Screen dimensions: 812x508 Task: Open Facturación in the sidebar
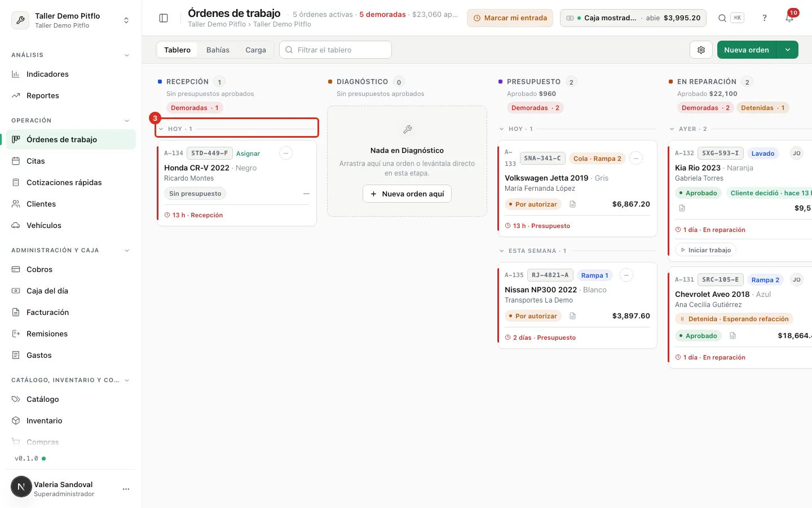click(x=70, y=312)
